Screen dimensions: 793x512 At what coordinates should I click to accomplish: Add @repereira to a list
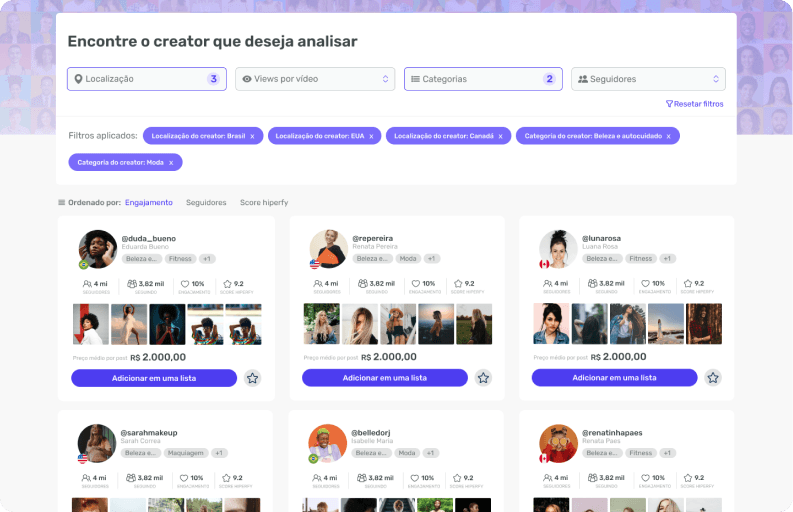(385, 378)
